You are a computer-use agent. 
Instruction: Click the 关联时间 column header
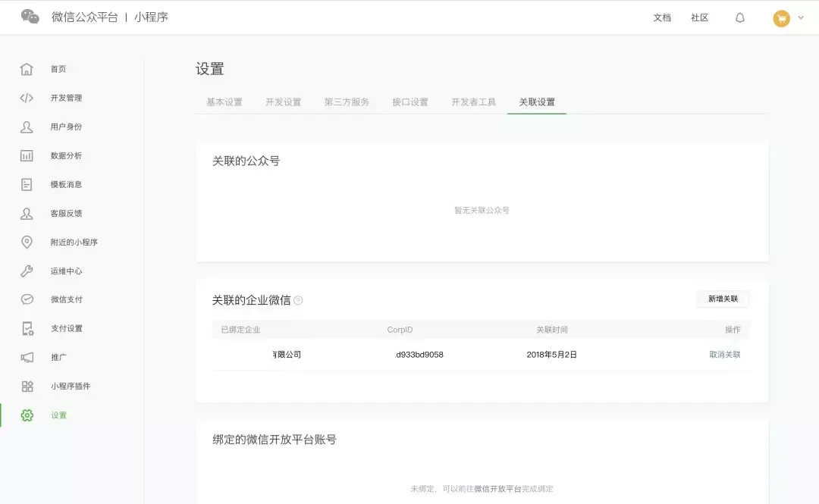tap(551, 330)
